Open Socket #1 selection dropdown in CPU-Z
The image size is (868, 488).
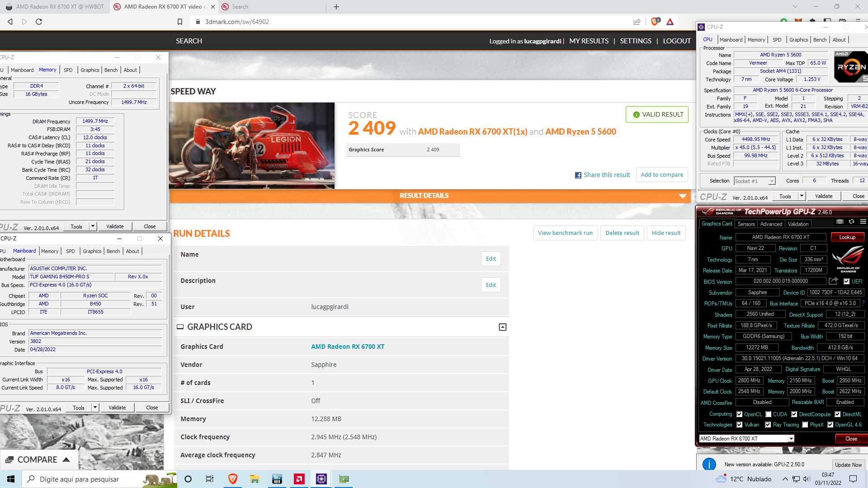pyautogui.click(x=755, y=181)
